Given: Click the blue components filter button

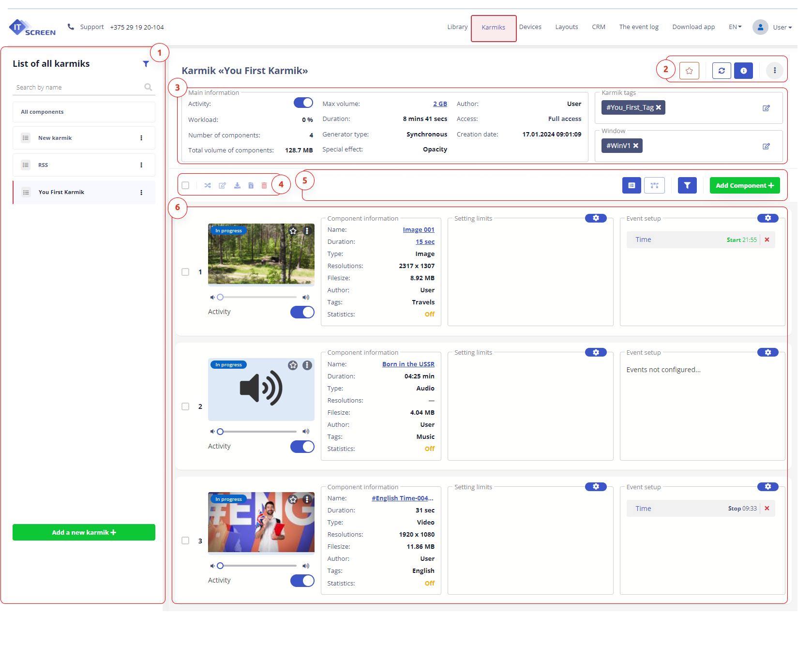Looking at the screenshot, I should tap(687, 185).
